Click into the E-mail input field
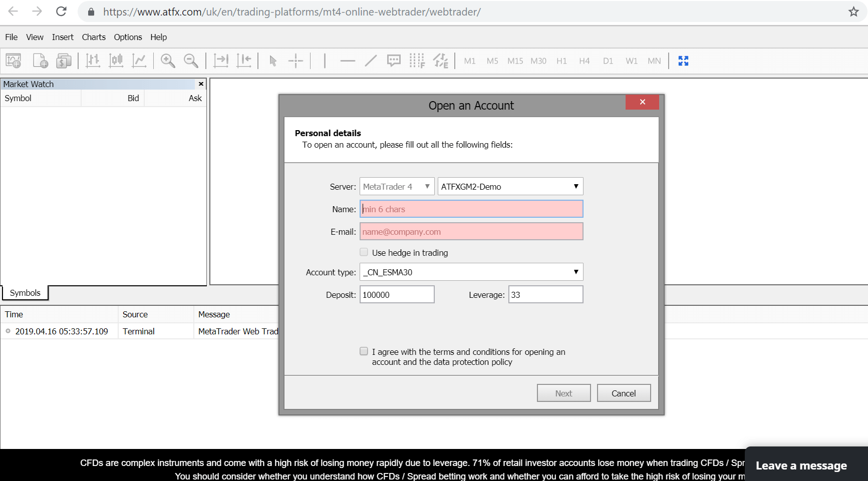This screenshot has height=481, width=868. click(x=471, y=232)
